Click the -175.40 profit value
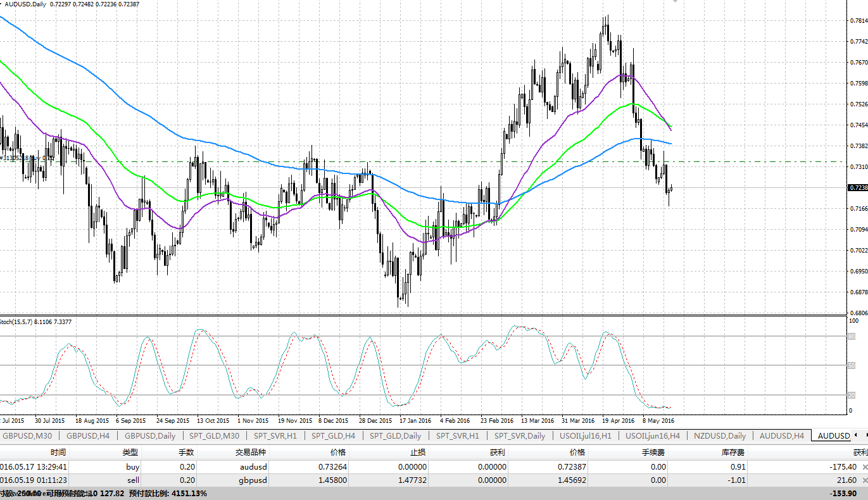 [x=844, y=467]
